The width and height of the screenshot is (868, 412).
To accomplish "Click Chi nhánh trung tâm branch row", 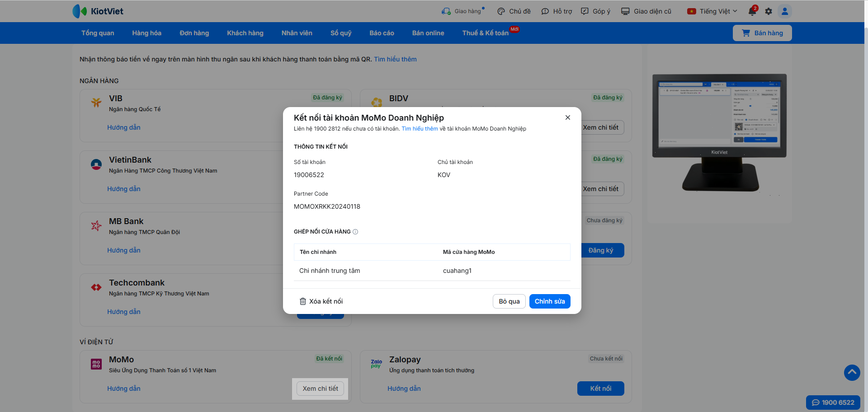I will [x=432, y=271].
